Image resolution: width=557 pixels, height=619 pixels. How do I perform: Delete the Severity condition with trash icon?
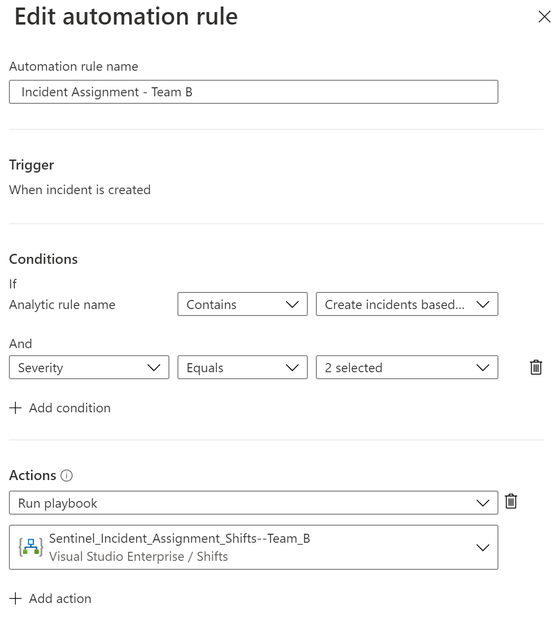tap(536, 368)
